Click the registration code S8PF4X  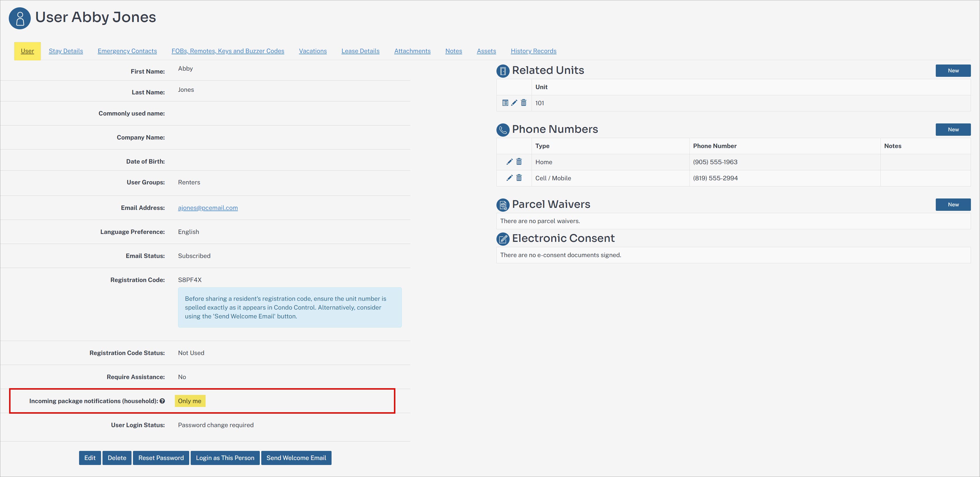[190, 280]
